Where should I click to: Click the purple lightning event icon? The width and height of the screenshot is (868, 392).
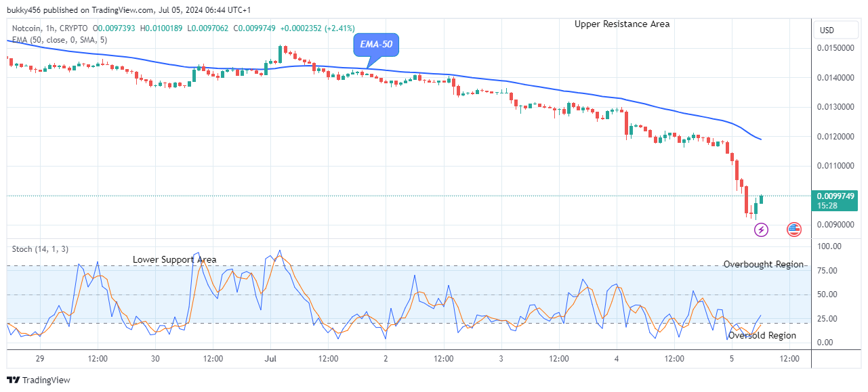pyautogui.click(x=762, y=230)
